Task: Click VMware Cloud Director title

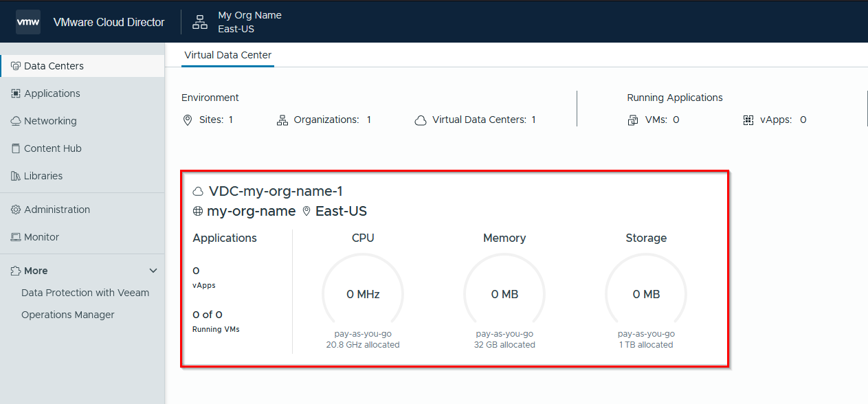Action: pyautogui.click(x=109, y=22)
